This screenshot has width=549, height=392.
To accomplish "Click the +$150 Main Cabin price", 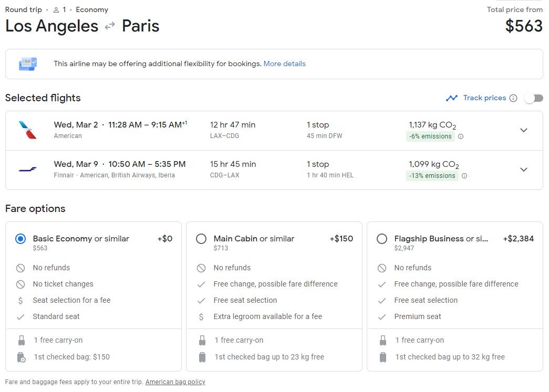I will (341, 238).
